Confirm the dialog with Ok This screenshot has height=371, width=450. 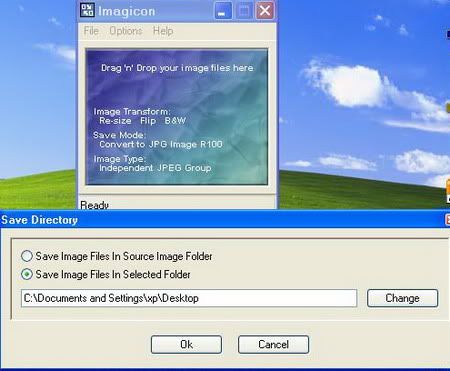click(x=186, y=344)
